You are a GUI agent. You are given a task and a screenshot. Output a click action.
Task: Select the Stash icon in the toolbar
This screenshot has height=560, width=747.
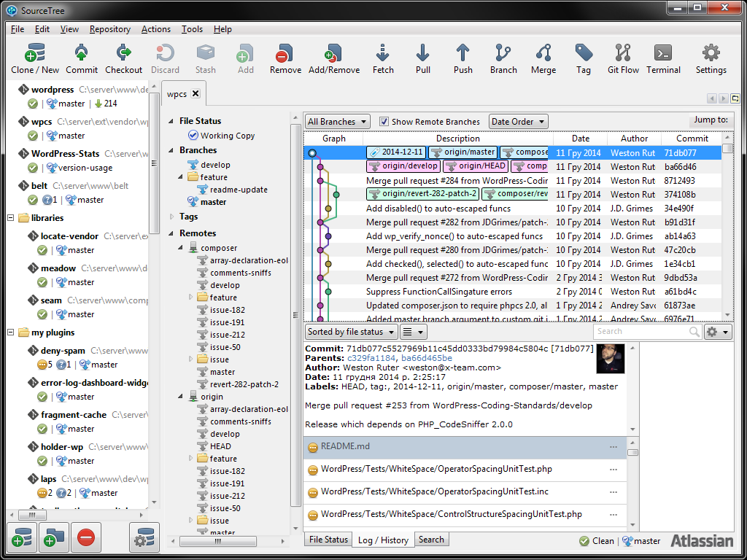tap(205, 58)
